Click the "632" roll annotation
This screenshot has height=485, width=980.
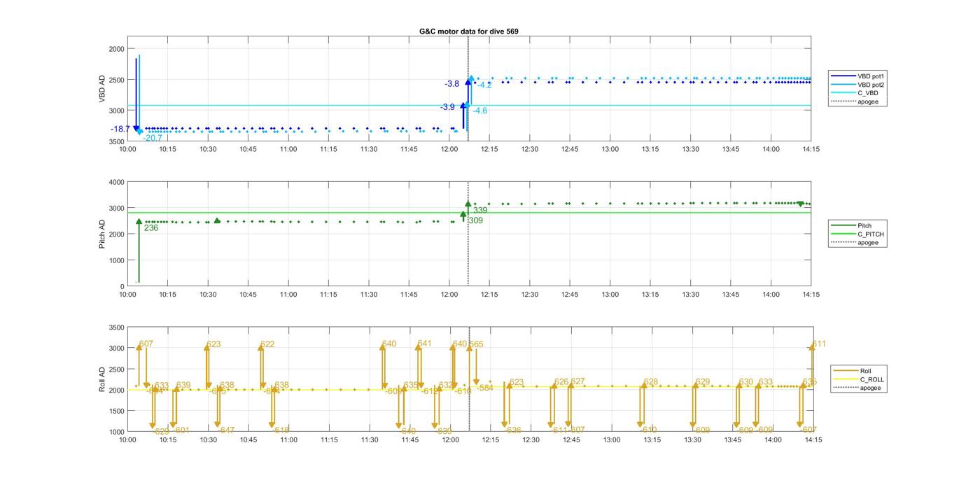pyautogui.click(x=446, y=386)
